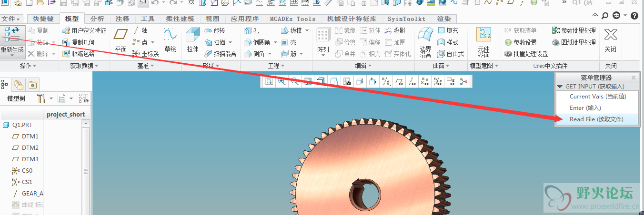
Task: Open the Favorites tab icon in navigator
Action: 32,85
